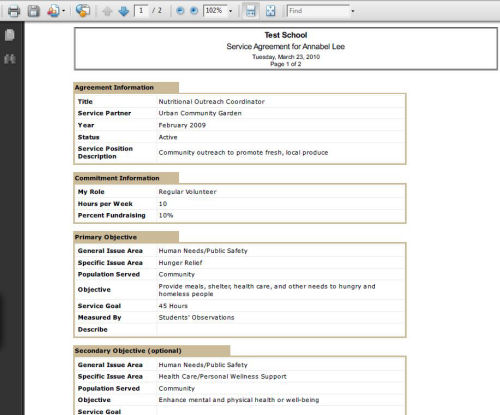Click the 'Describe' label in Primary Objective
This screenshot has width=500, height=415.
click(x=93, y=329)
